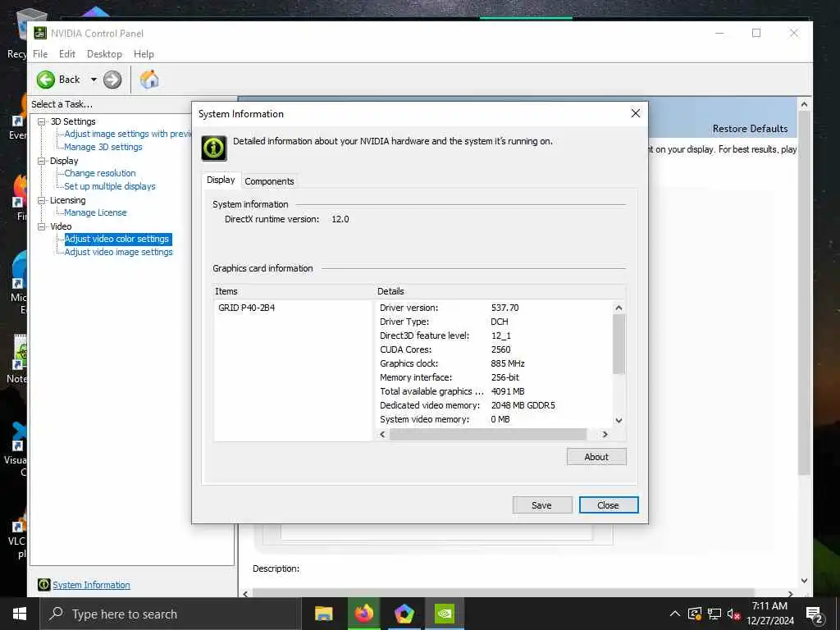Click the taskbar search box

[171, 614]
